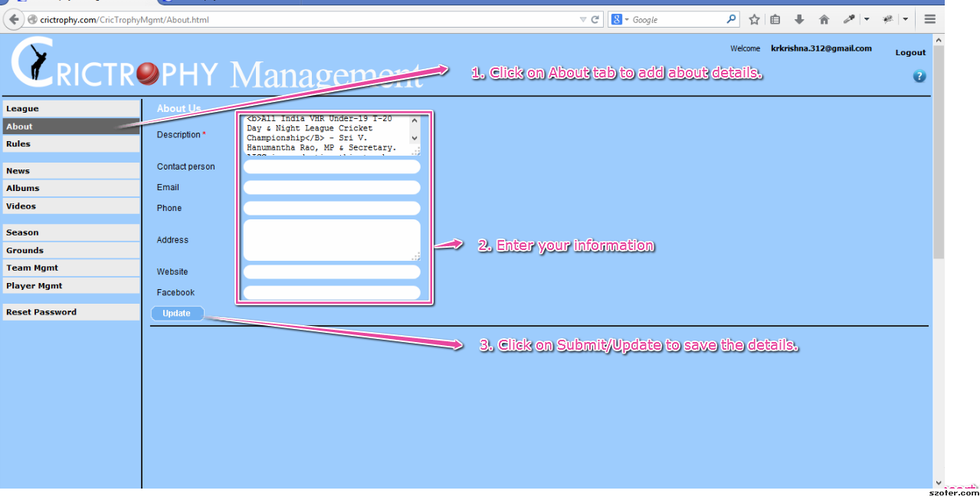The image size is (980, 497).
Task: Click into the Contact person field
Action: [331, 167]
